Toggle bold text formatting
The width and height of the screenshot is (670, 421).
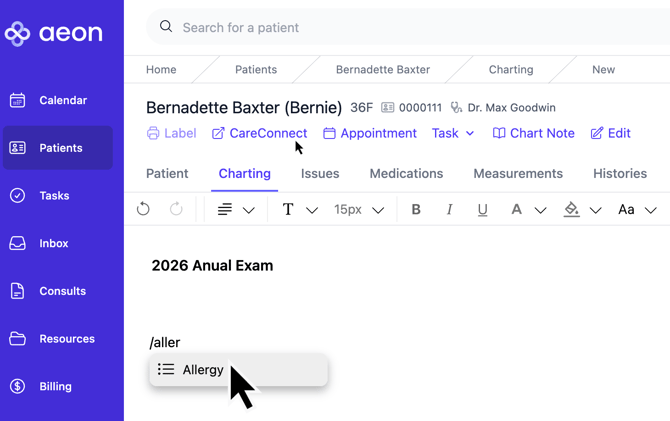(416, 210)
